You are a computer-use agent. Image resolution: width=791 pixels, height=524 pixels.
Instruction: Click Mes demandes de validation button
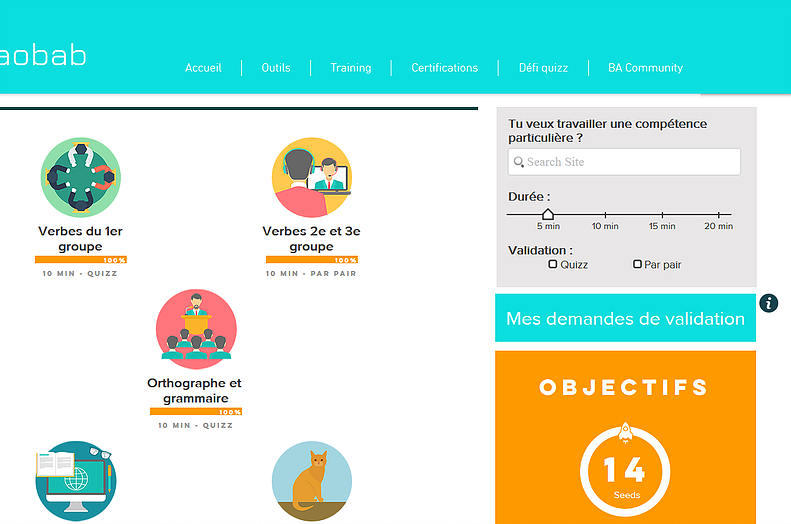[x=625, y=319]
